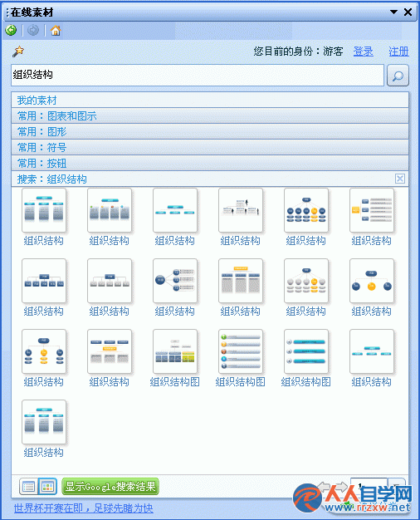Click the green back navigation arrow
Viewport: 420px width, 520px height.
[12, 31]
